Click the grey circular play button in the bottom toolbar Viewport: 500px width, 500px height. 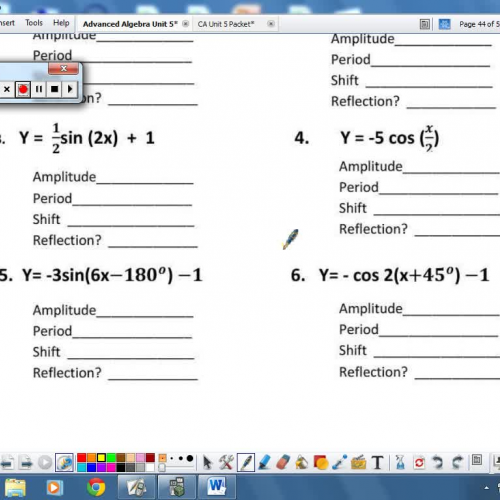pos(45,463)
